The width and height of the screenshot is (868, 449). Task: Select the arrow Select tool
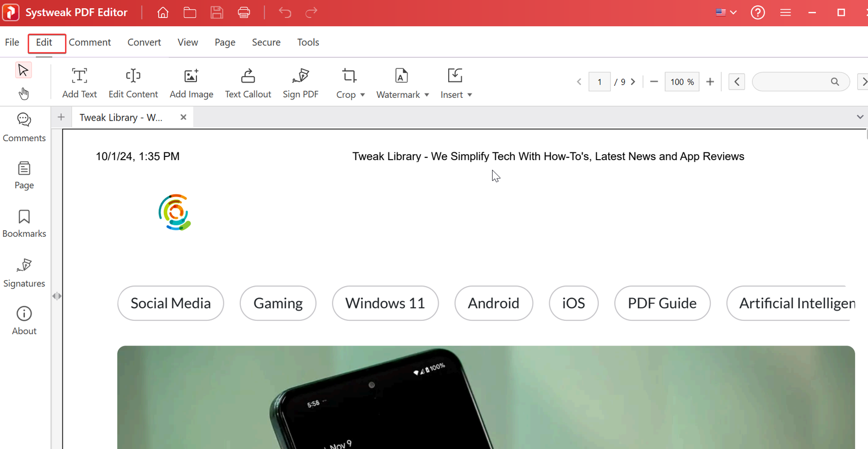23,70
